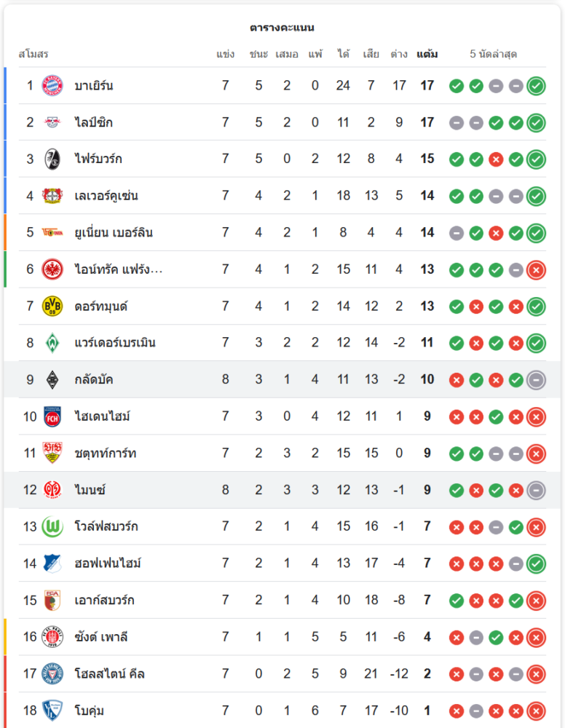565x728 pixels.
Task: Open Bayern's latest match win indicator
Action: click(536, 86)
